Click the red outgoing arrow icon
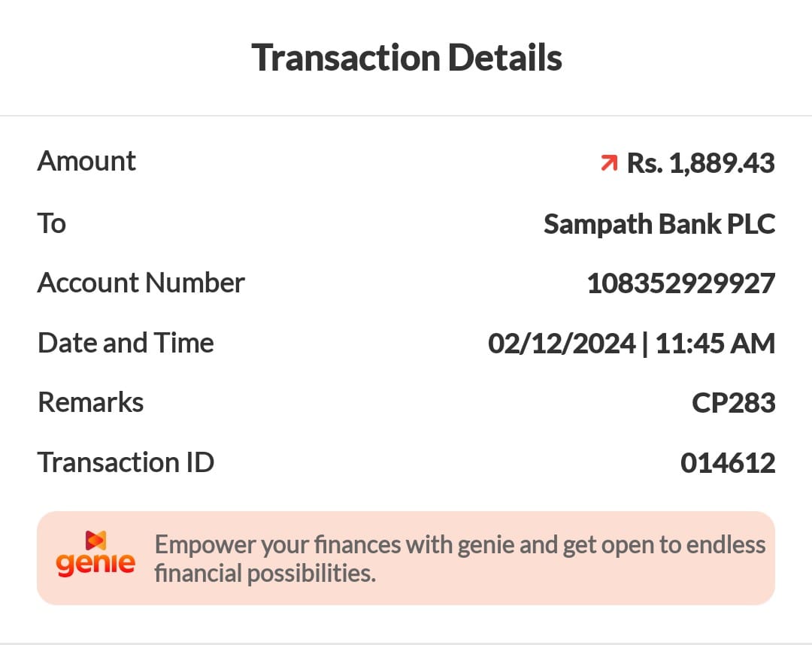 (x=609, y=162)
